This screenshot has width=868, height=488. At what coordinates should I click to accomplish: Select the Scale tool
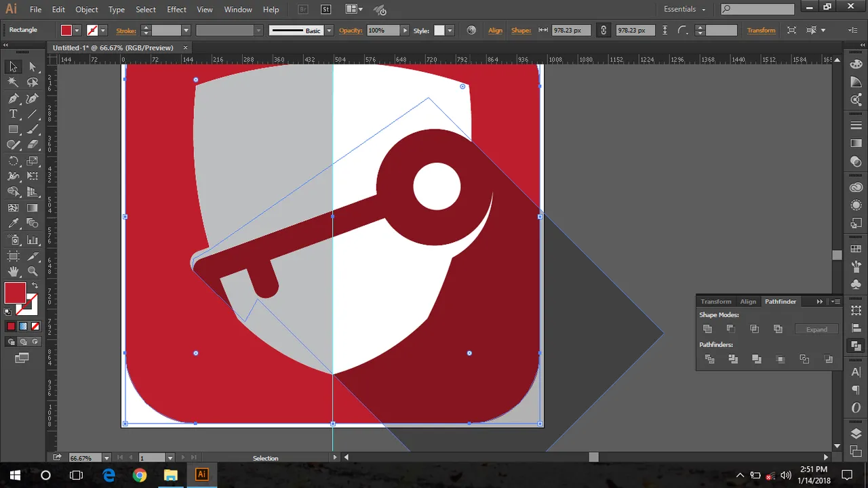click(x=32, y=161)
